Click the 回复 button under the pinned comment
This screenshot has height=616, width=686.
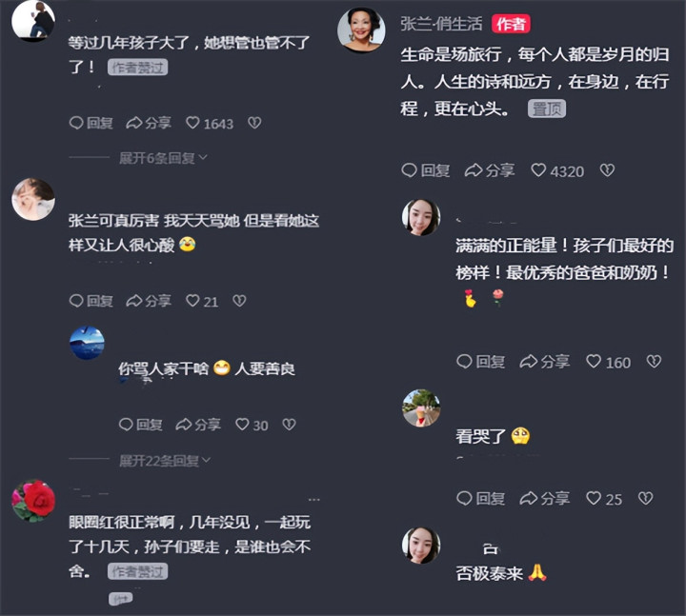[426, 170]
